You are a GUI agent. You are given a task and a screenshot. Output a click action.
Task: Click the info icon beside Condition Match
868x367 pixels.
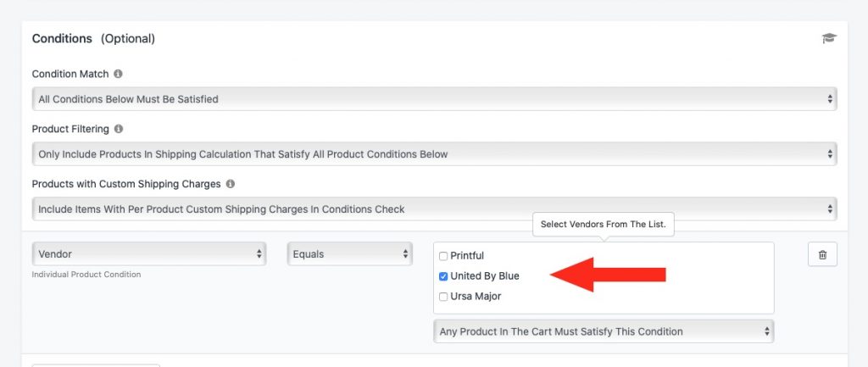[118, 74]
